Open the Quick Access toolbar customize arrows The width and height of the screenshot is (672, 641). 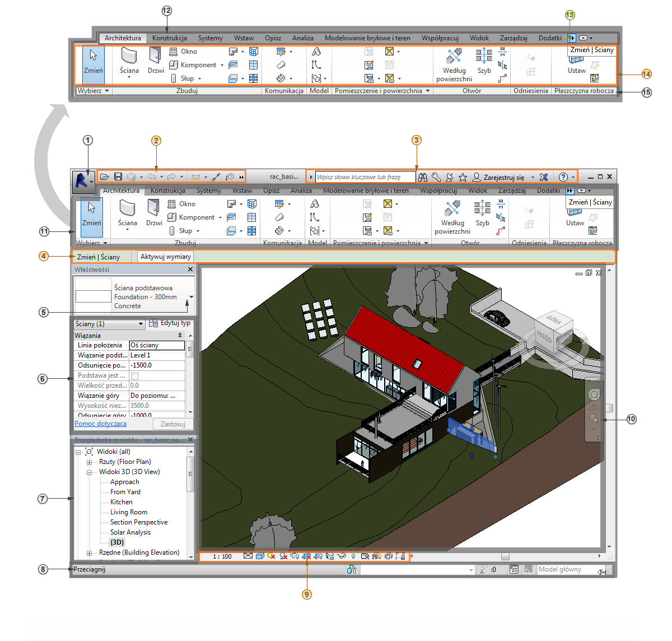pos(242,177)
